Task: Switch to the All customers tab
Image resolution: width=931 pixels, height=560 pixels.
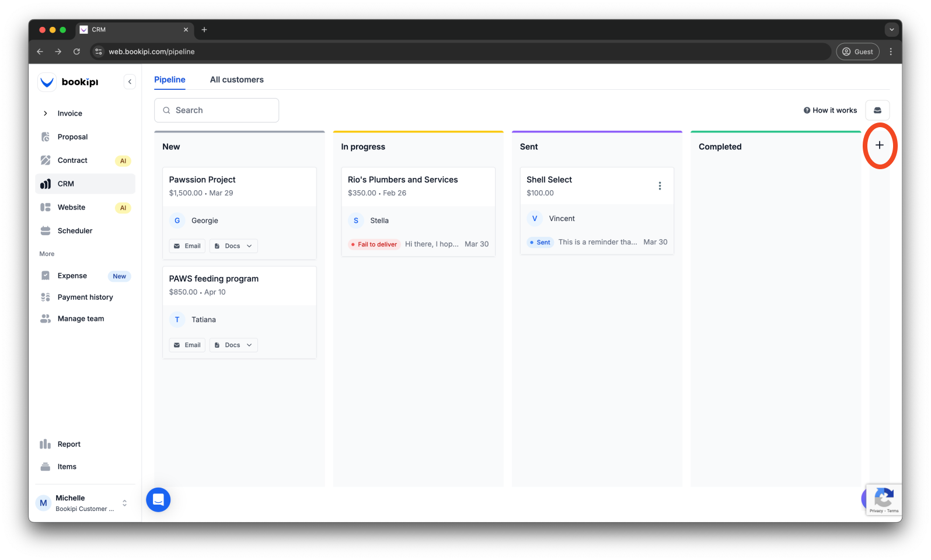Action: [x=237, y=80]
